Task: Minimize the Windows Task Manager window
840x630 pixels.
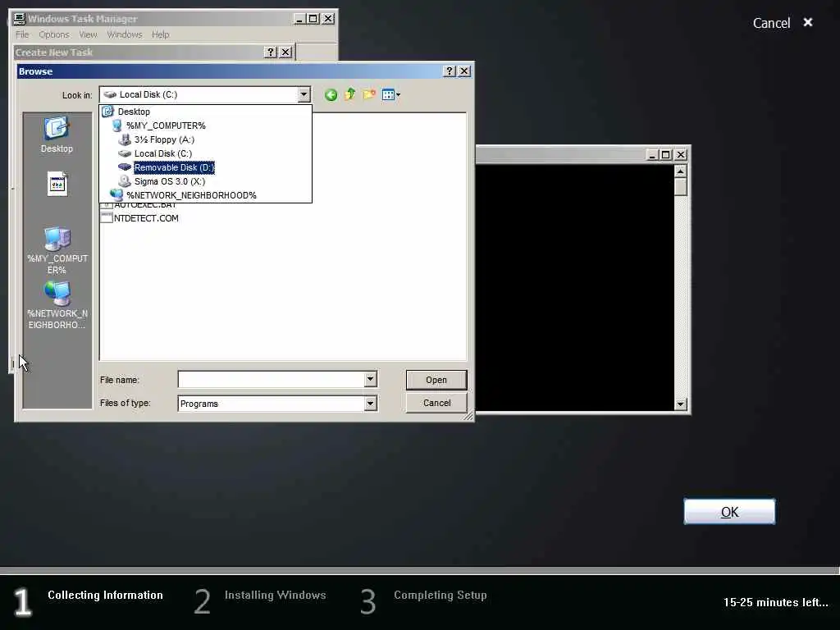Action: (x=299, y=19)
